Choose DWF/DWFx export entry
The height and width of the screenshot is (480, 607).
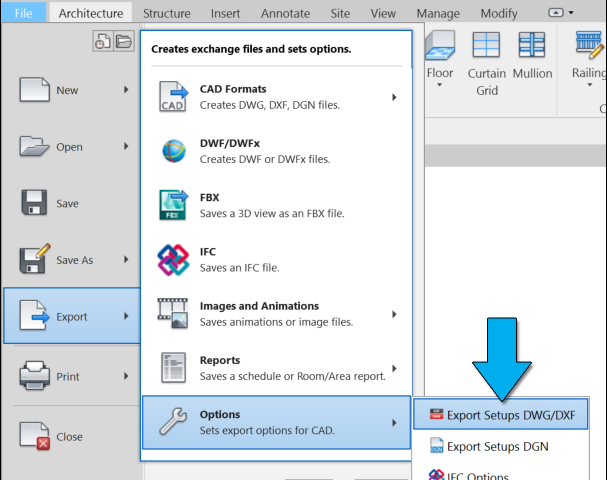coord(277,151)
